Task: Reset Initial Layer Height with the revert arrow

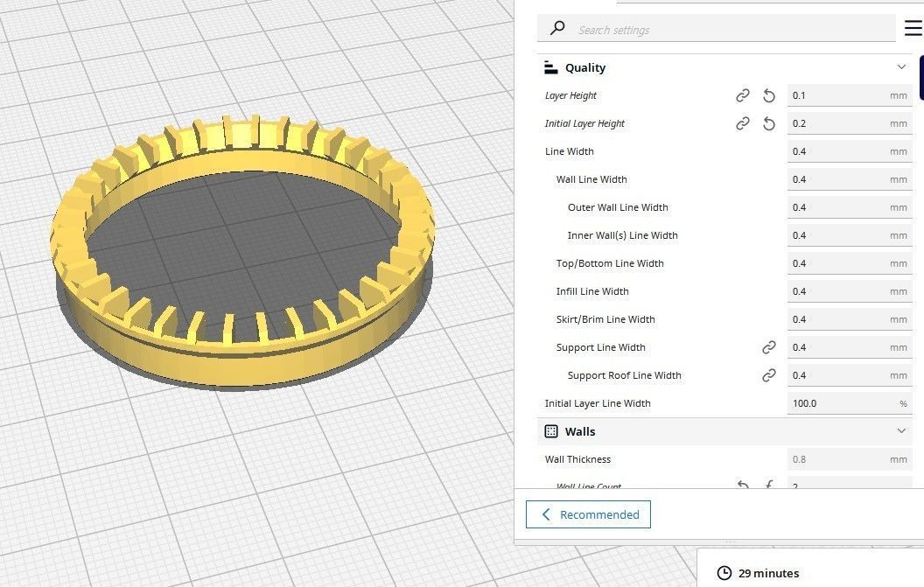Action: (769, 123)
